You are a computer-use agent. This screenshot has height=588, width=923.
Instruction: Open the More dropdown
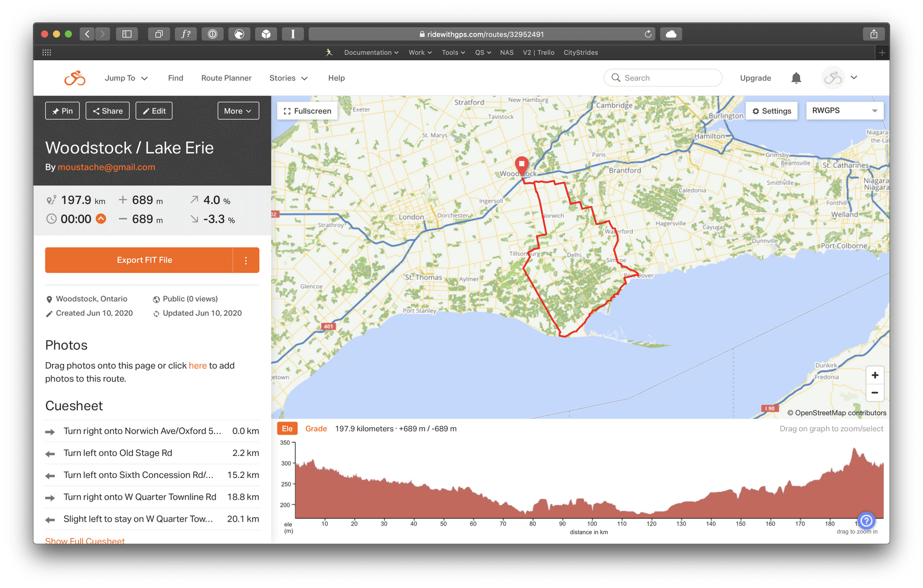(x=238, y=111)
